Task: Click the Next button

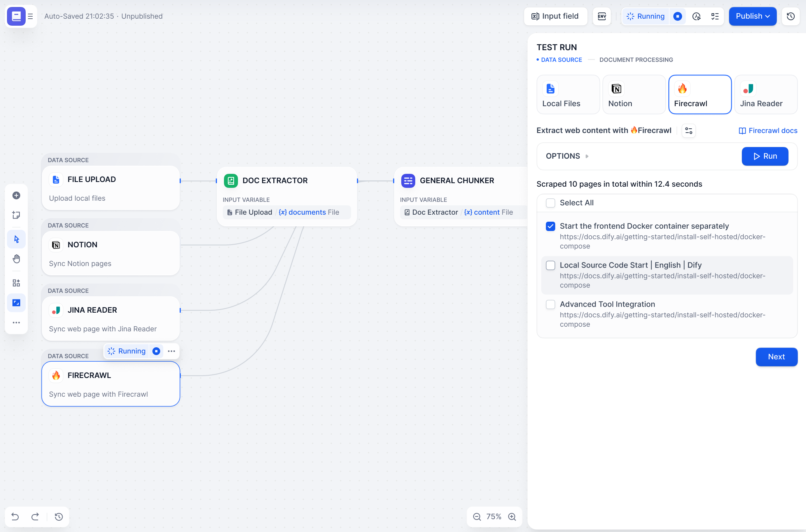Action: click(x=776, y=357)
